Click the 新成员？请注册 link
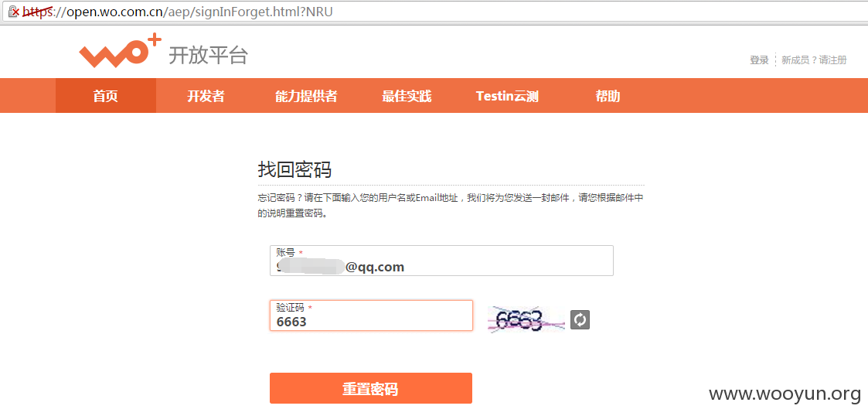The width and height of the screenshot is (868, 416). click(815, 60)
